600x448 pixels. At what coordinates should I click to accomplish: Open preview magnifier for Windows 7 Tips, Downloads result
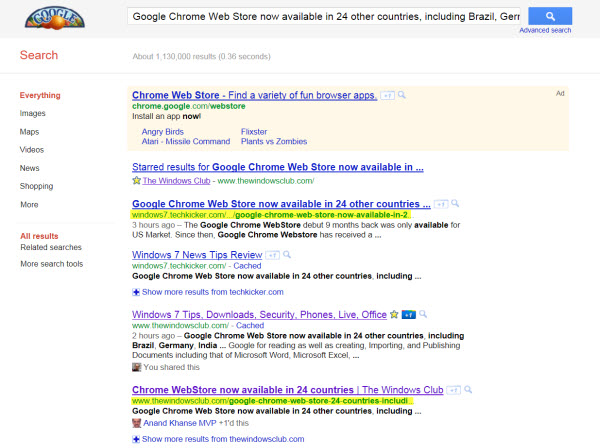point(423,314)
